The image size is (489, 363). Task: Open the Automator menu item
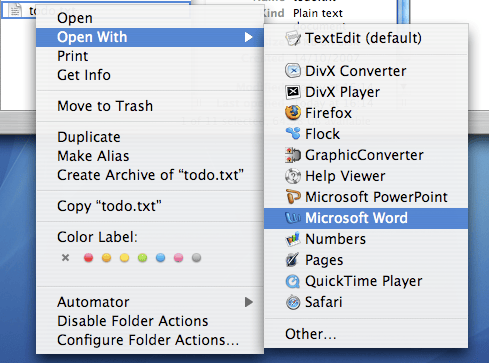pyautogui.click(x=150, y=302)
